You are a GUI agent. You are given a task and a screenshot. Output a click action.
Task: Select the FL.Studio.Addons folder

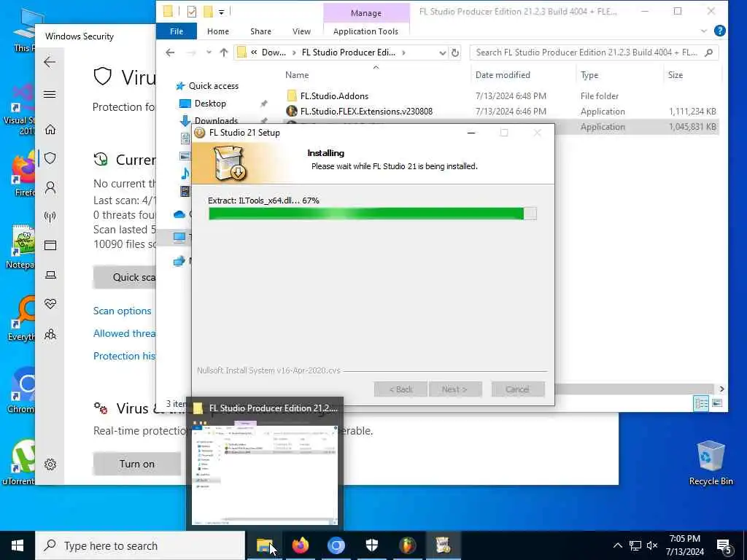coord(334,96)
